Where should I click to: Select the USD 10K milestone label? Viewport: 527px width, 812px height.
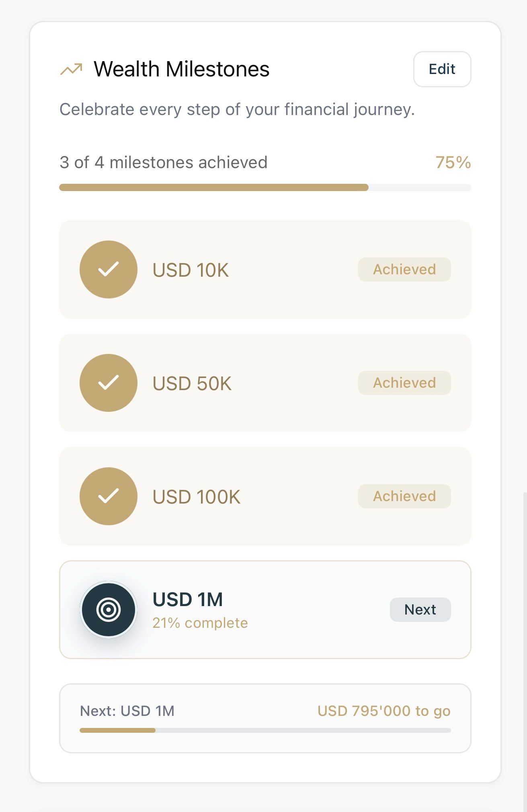click(191, 270)
